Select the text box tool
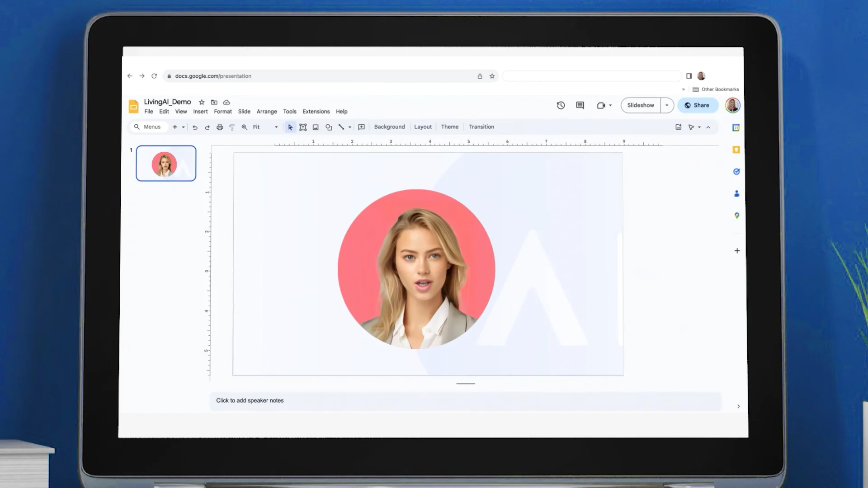Viewport: 868px width, 488px height. click(303, 127)
